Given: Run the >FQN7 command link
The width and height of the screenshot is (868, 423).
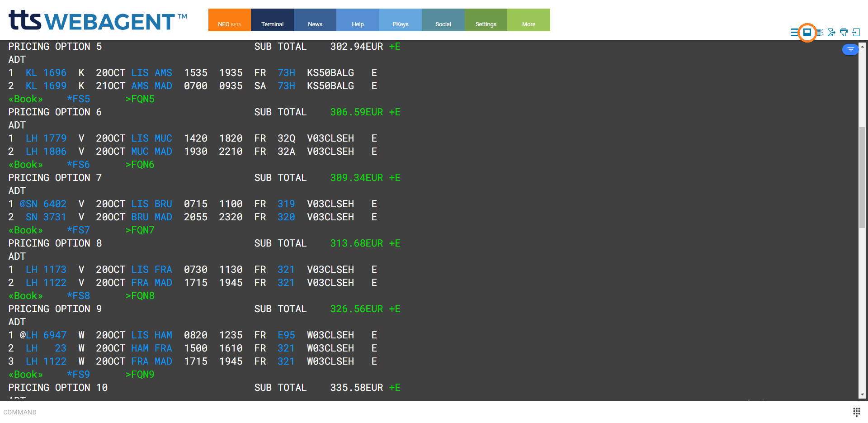Looking at the screenshot, I should 140,230.
